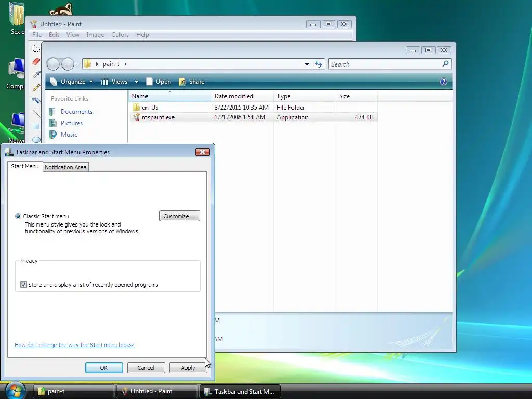
Task: Expand the breadcrumb arrow after pain-t
Action: pos(126,64)
